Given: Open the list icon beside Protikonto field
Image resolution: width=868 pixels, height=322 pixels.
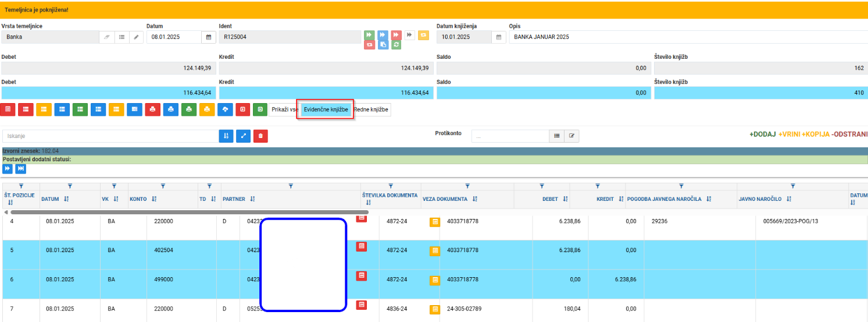Looking at the screenshot, I should 557,136.
